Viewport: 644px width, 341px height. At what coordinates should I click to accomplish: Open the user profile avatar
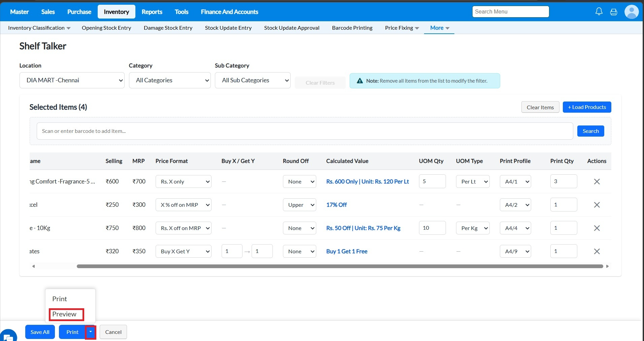pos(631,12)
